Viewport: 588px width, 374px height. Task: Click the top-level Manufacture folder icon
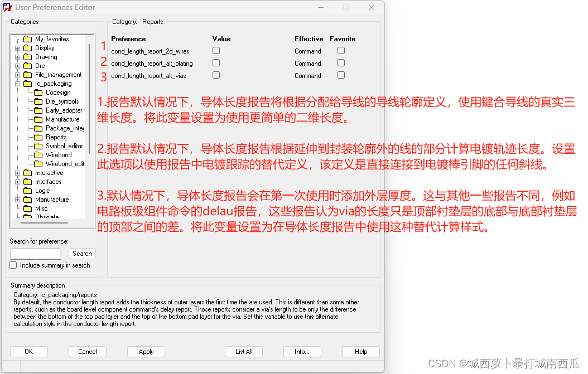click(28, 200)
